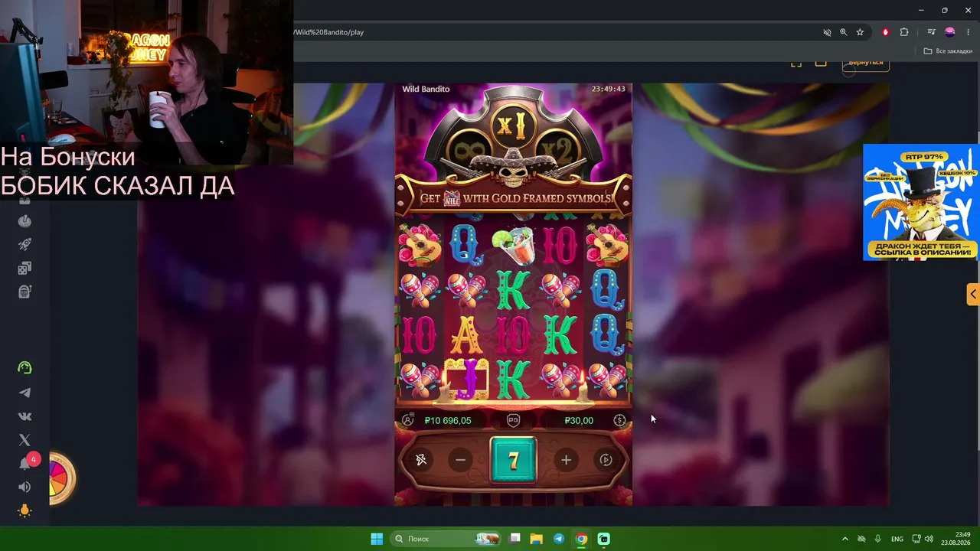Image resolution: width=980 pixels, height=551 pixels.
Task: Click the taskbar Поиск search box
Action: (x=446, y=539)
